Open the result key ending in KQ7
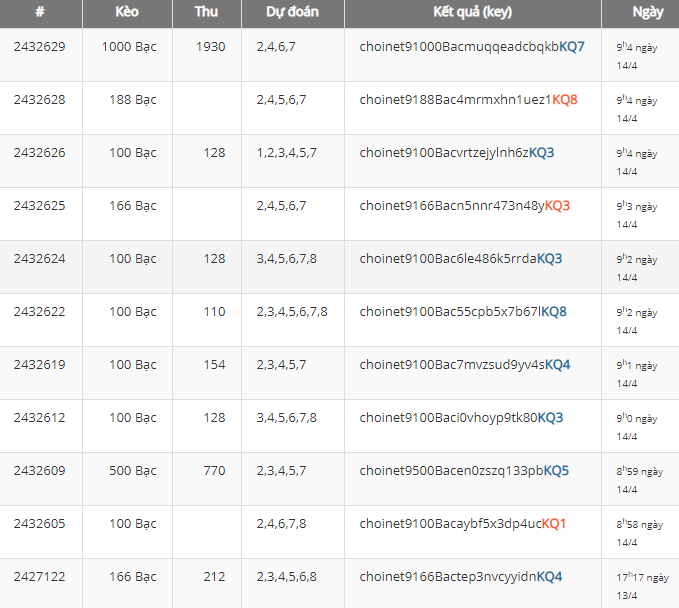The width and height of the screenshot is (679, 608). [x=472, y=47]
